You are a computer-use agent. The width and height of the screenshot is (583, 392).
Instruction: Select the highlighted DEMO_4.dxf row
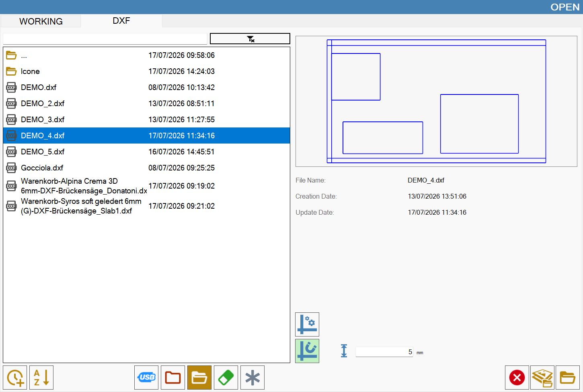[x=146, y=135]
